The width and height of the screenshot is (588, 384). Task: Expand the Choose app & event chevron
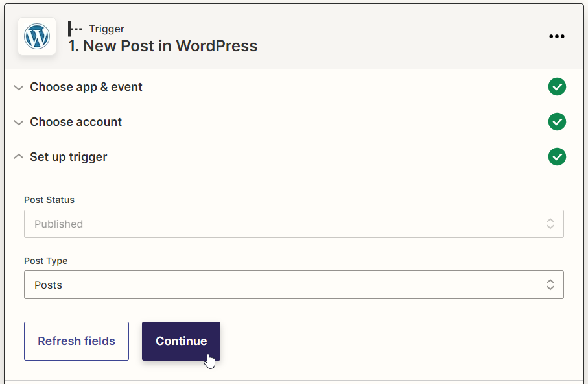[x=19, y=88]
